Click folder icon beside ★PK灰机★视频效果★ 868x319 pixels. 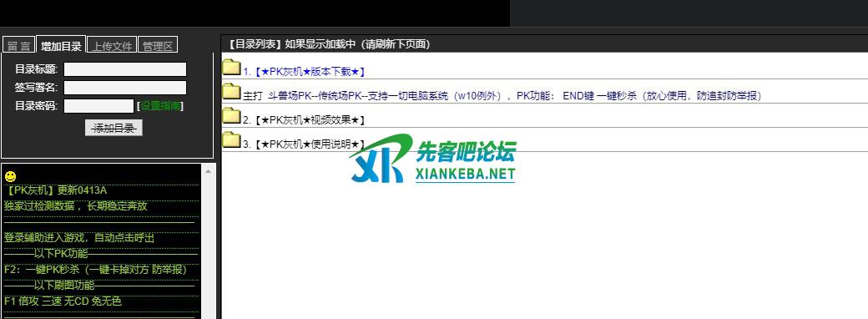(231, 115)
